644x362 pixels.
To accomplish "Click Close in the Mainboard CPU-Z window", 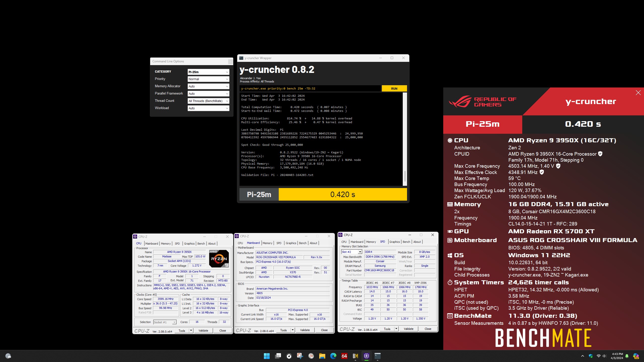I will pyautogui.click(x=324, y=330).
